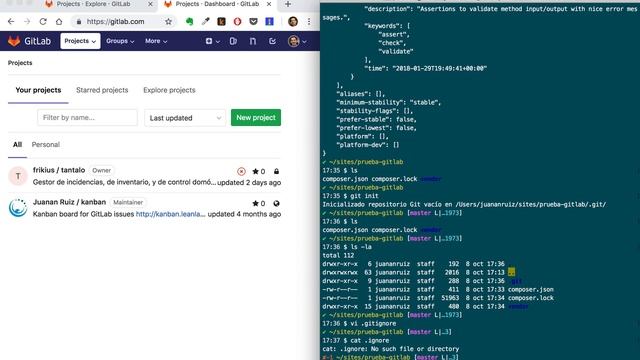640x360 pixels.
Task: Click the star icon on tantalo row
Action: tap(256, 171)
